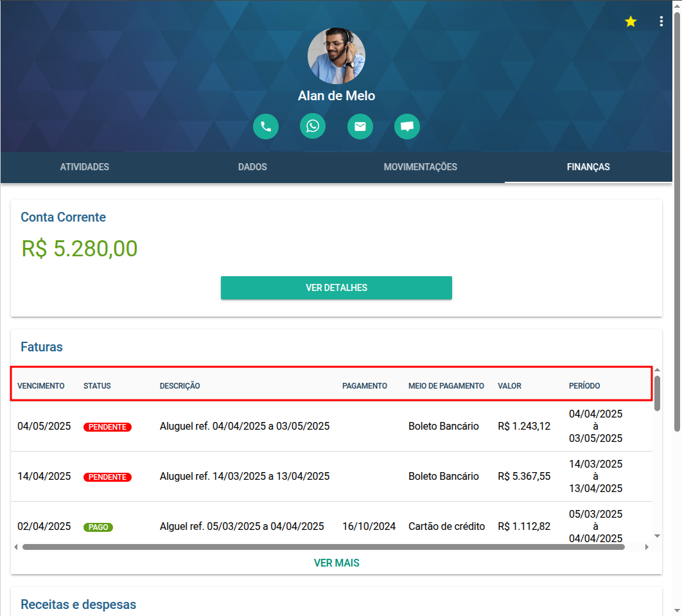The height and width of the screenshot is (616, 682).
Task: Click the Valor column header
Action: [509, 386]
